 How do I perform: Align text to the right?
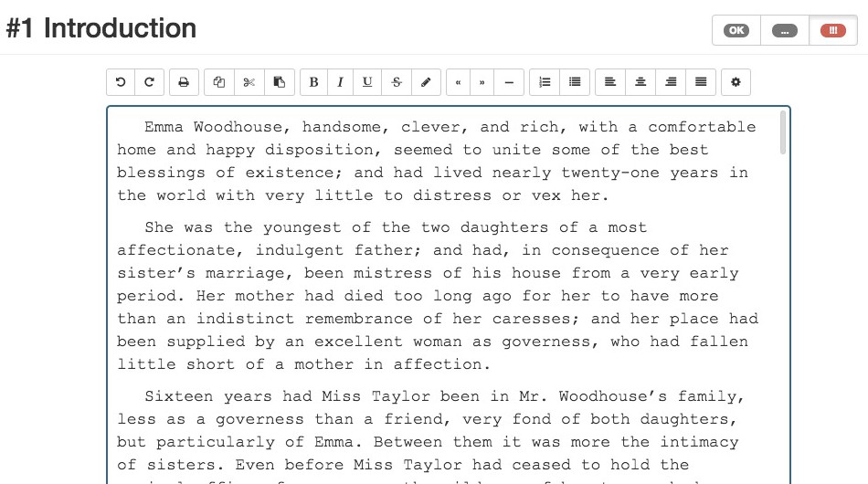point(671,82)
